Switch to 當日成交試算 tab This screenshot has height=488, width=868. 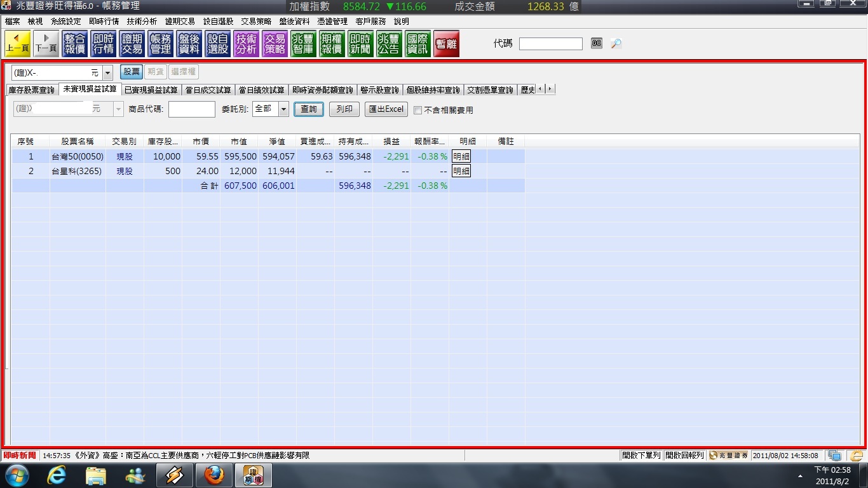208,90
